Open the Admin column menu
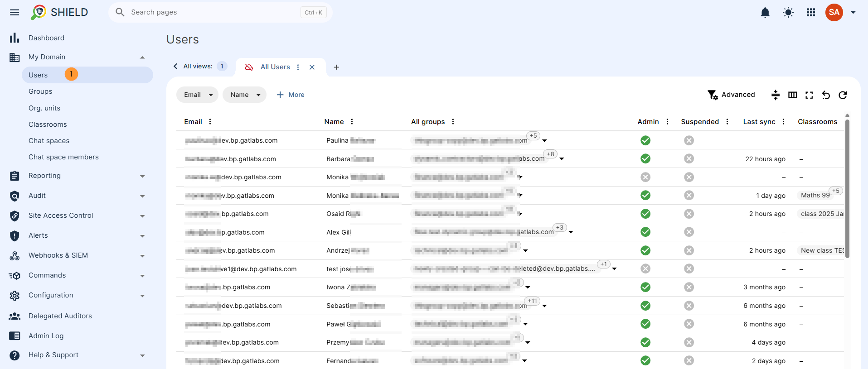Image resolution: width=868 pixels, height=369 pixels. pos(667,121)
